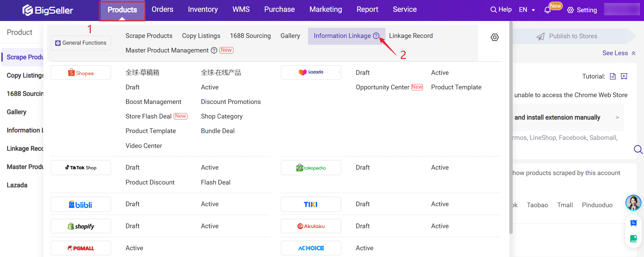Click the customer support avatar

(633, 203)
